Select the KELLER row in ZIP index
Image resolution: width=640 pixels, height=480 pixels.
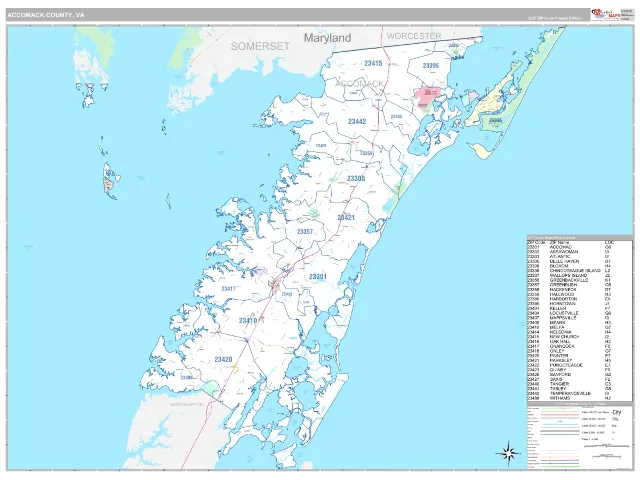click(570, 309)
